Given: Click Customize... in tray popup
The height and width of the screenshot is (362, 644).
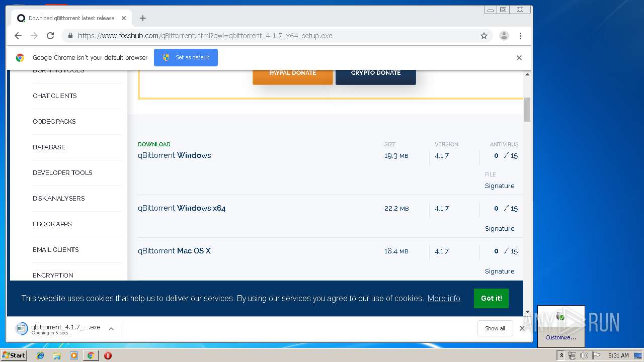Looking at the screenshot, I should (x=560, y=337).
